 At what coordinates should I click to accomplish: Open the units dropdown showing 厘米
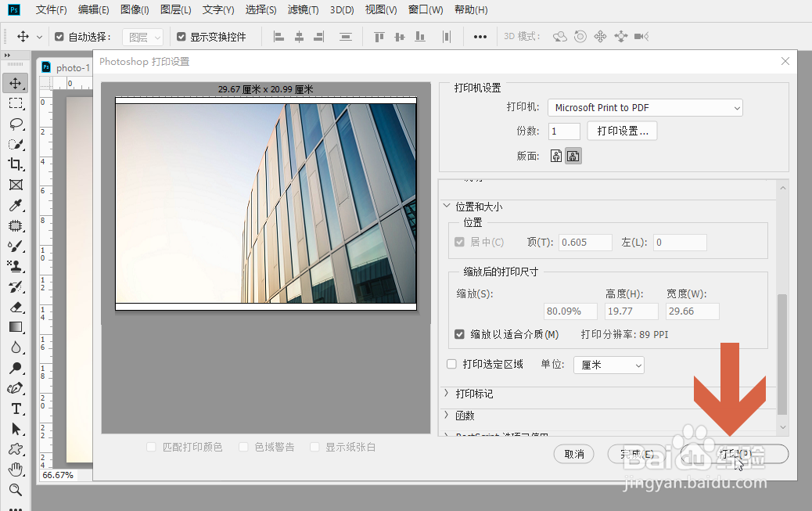pos(609,365)
